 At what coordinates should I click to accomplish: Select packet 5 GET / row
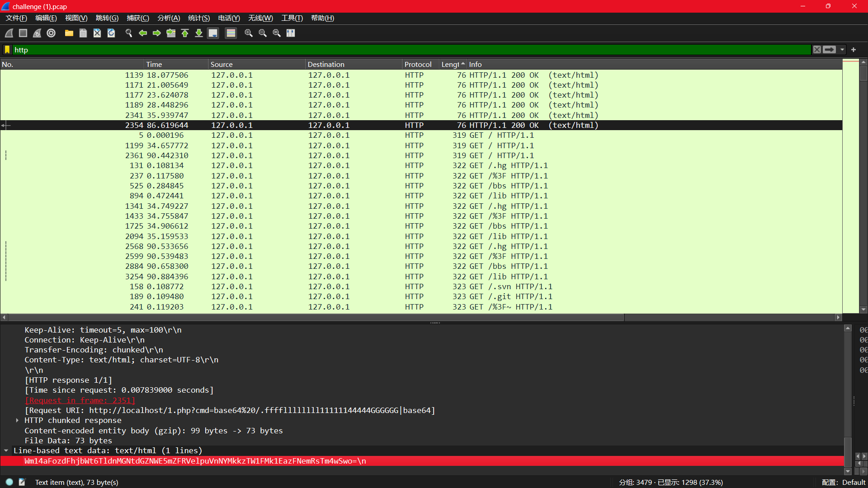[x=421, y=135]
